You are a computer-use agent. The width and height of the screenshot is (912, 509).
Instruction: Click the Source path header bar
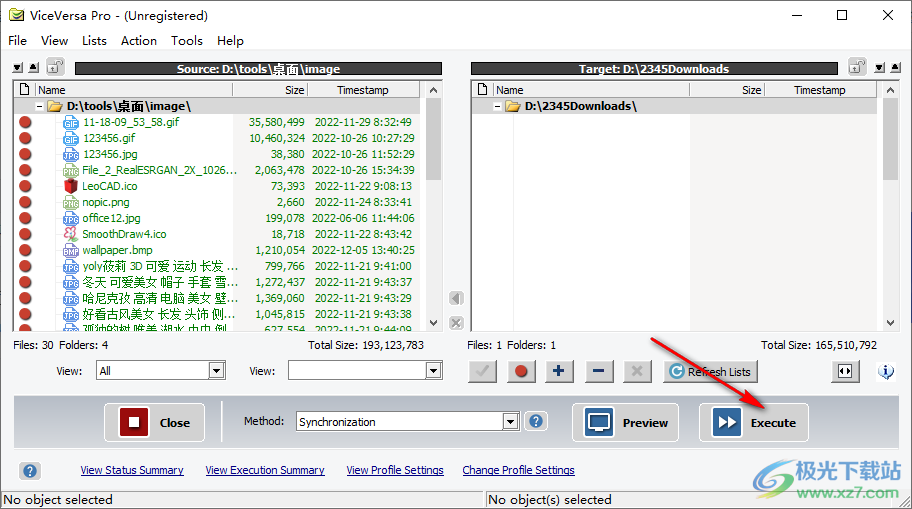tap(258, 69)
